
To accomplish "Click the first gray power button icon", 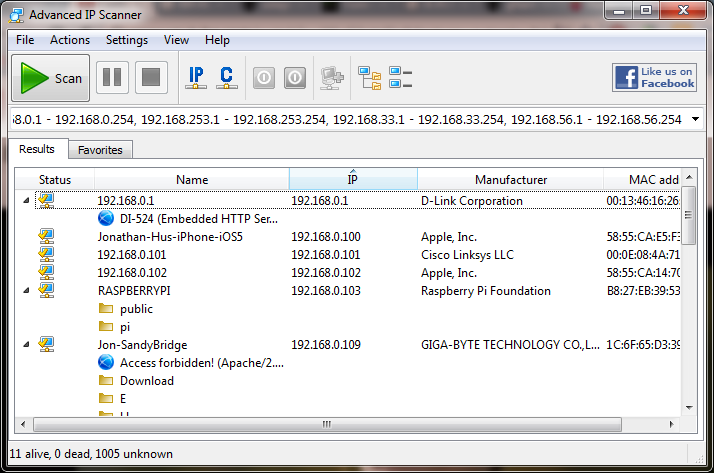I will coord(264,78).
